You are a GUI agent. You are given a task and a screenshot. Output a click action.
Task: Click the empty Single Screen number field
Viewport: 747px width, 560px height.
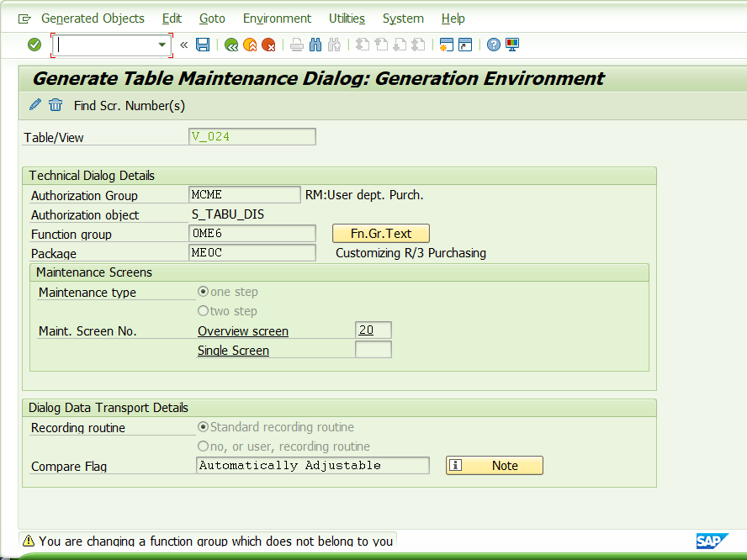373,350
